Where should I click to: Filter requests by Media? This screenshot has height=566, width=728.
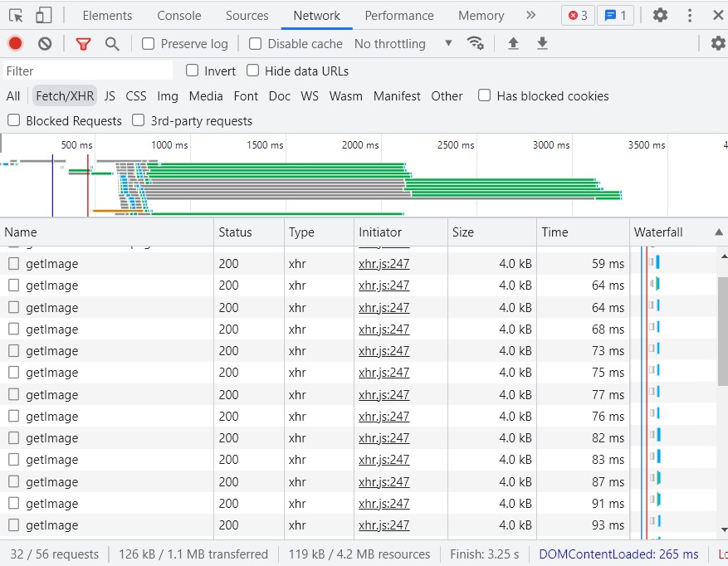(x=206, y=96)
